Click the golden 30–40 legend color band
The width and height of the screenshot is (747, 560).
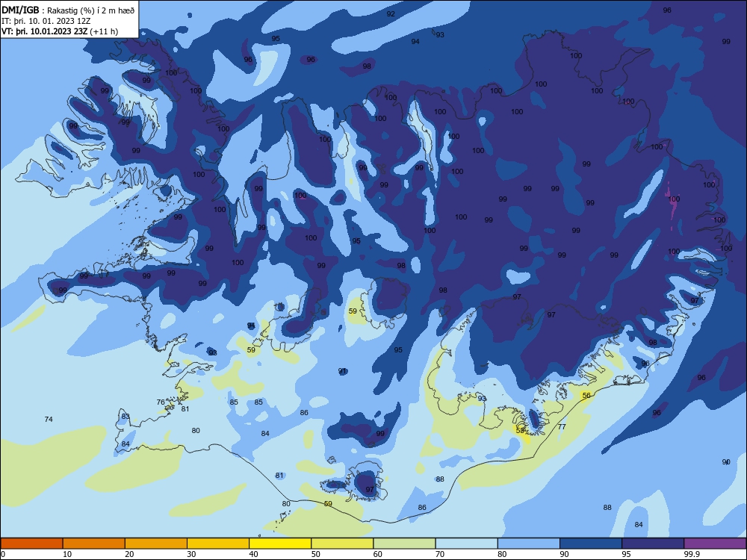218,544
